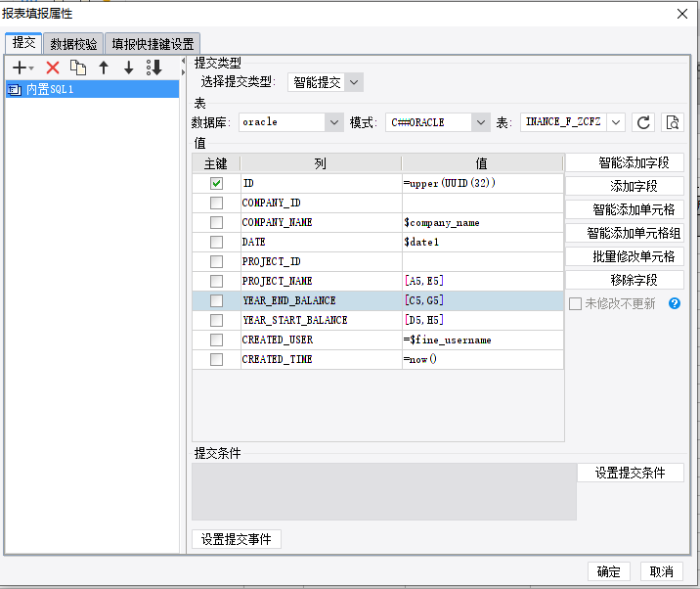Uncheck primary key for ID row
This screenshot has height=589, width=700.
pos(216,183)
